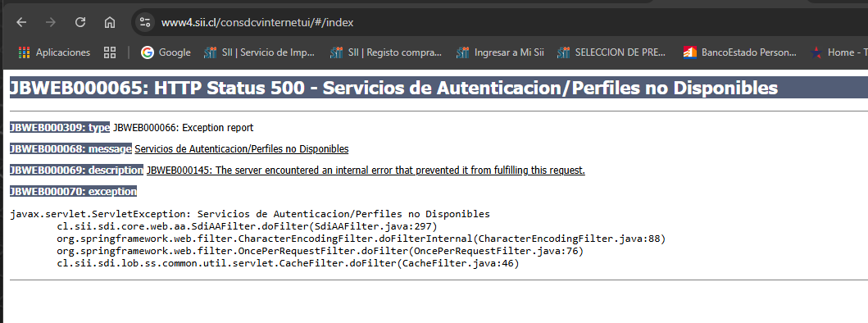Click the CharacterEncodingFilter.doFilterInternal trace line
The image size is (868, 323).
point(361,239)
